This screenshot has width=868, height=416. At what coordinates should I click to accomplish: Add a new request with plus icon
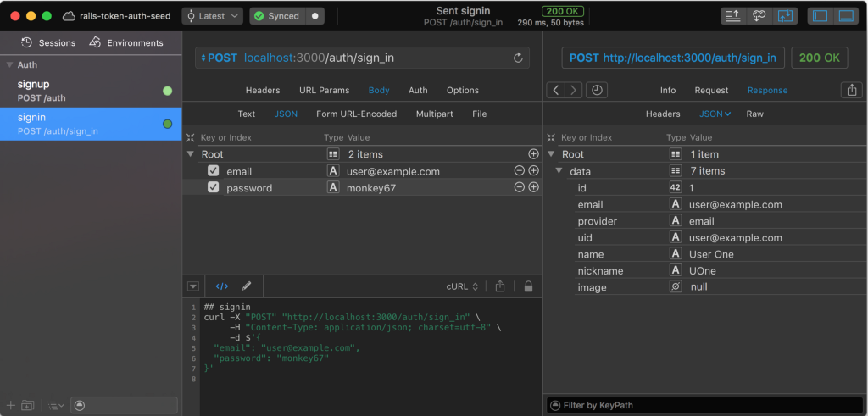click(11, 405)
